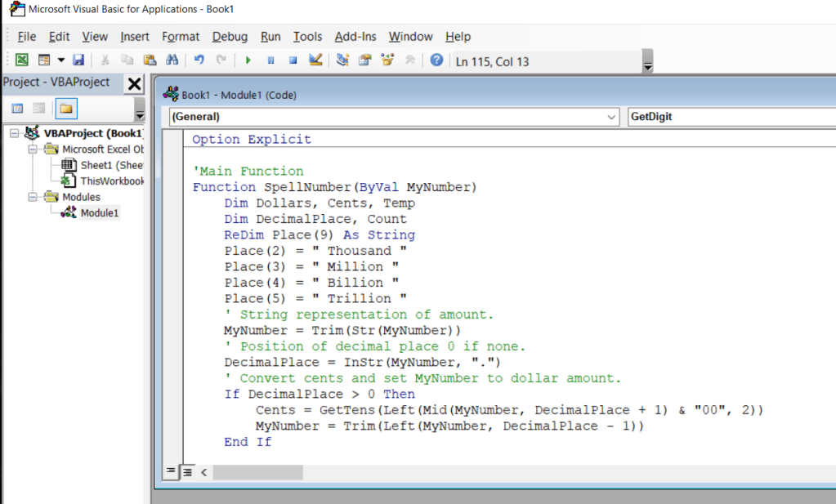Click the View Microsoft Excel icon
The image size is (836, 504).
point(22,60)
